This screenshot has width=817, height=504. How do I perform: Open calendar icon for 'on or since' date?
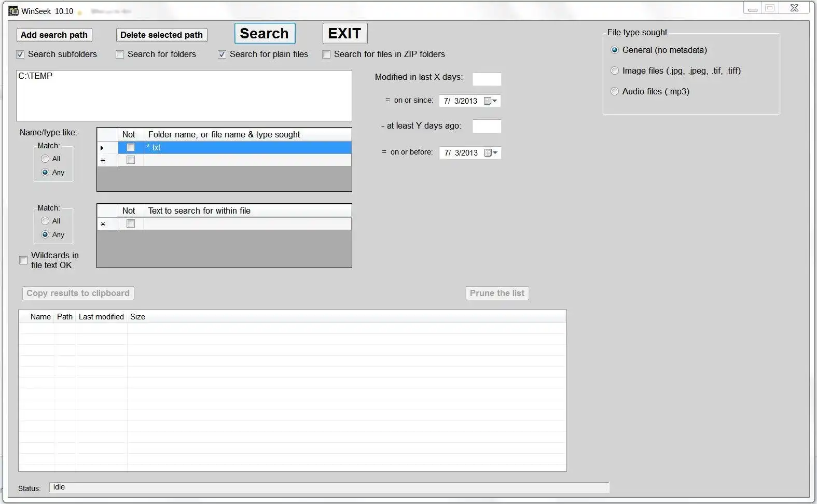[x=491, y=101]
